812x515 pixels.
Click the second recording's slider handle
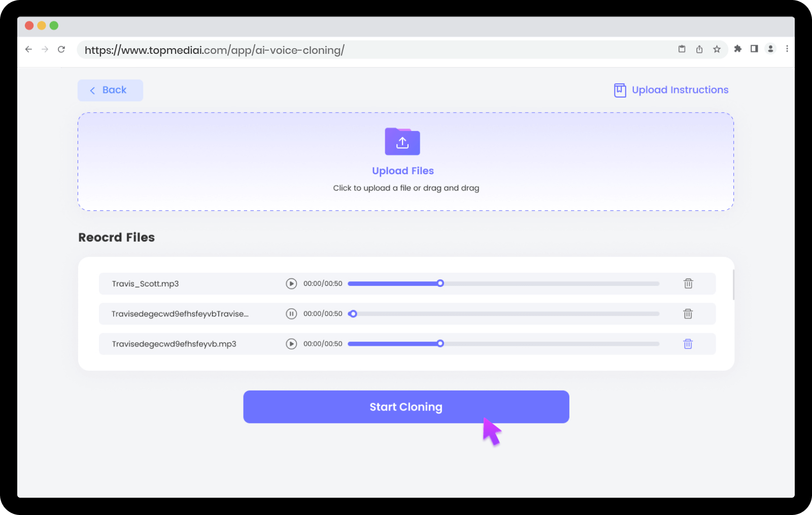click(x=353, y=314)
